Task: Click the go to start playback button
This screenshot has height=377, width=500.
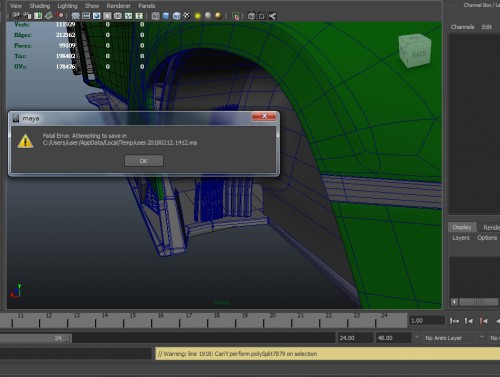Action: (x=454, y=321)
